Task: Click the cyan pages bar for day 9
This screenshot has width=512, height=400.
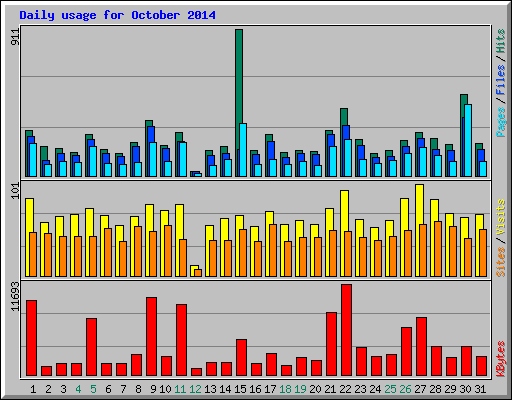Action: click(153, 159)
